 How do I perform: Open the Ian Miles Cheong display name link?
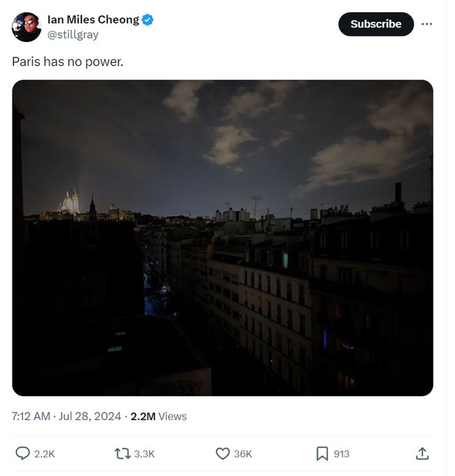[93, 19]
